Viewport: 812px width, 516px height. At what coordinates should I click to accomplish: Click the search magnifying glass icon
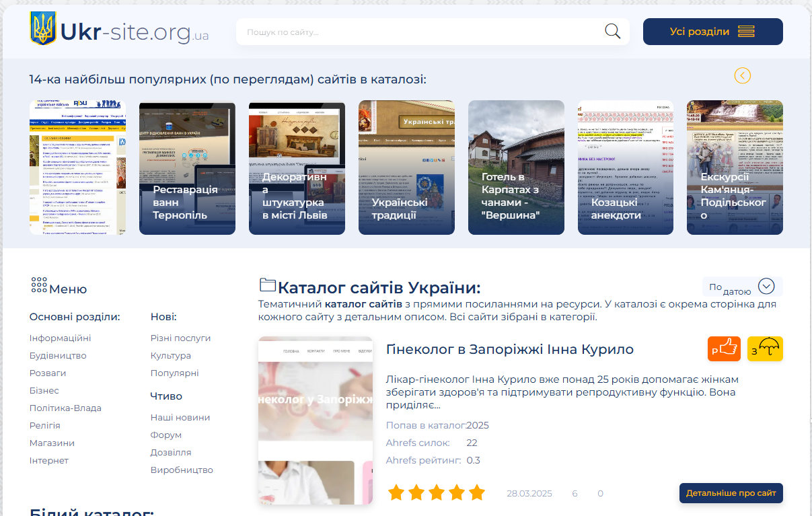[611, 31]
